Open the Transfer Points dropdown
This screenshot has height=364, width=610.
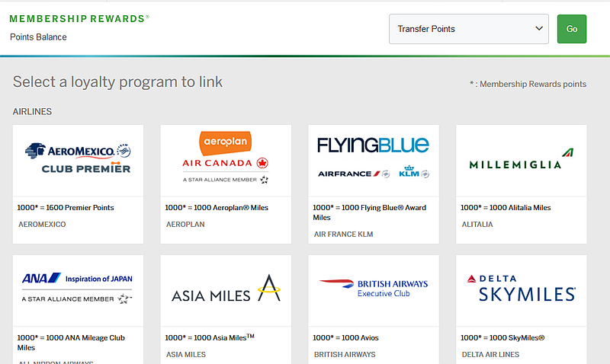tap(469, 29)
